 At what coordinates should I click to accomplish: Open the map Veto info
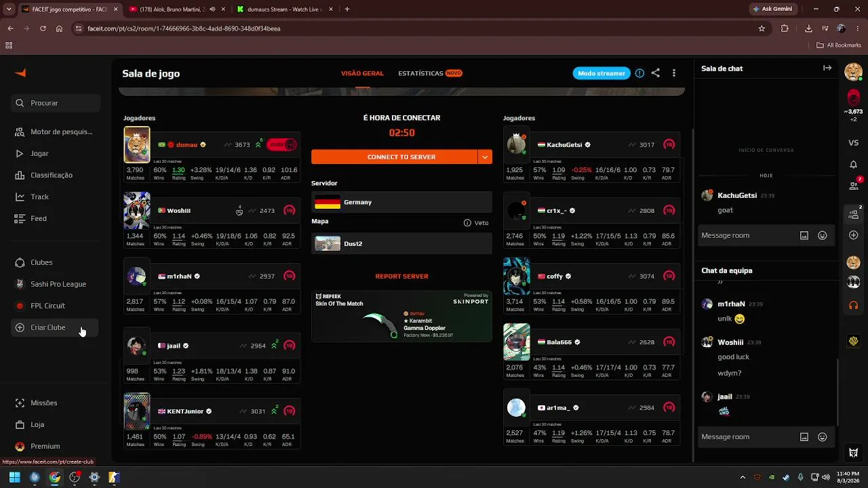[x=476, y=223]
